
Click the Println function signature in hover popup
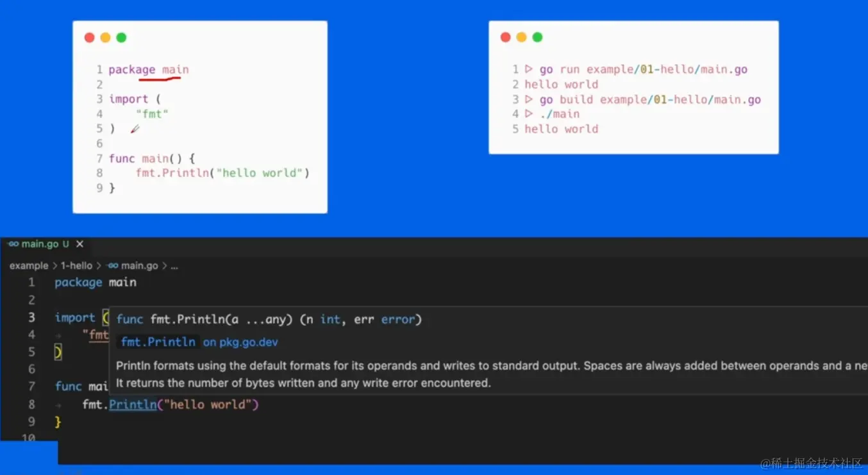click(x=269, y=319)
